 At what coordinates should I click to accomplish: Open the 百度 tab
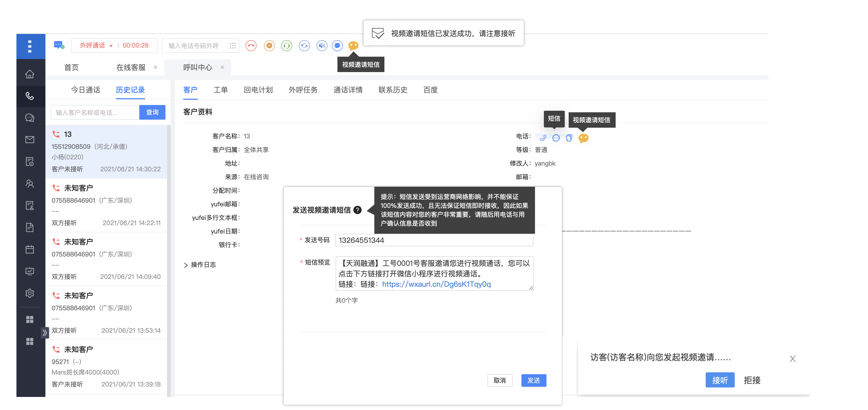(430, 90)
